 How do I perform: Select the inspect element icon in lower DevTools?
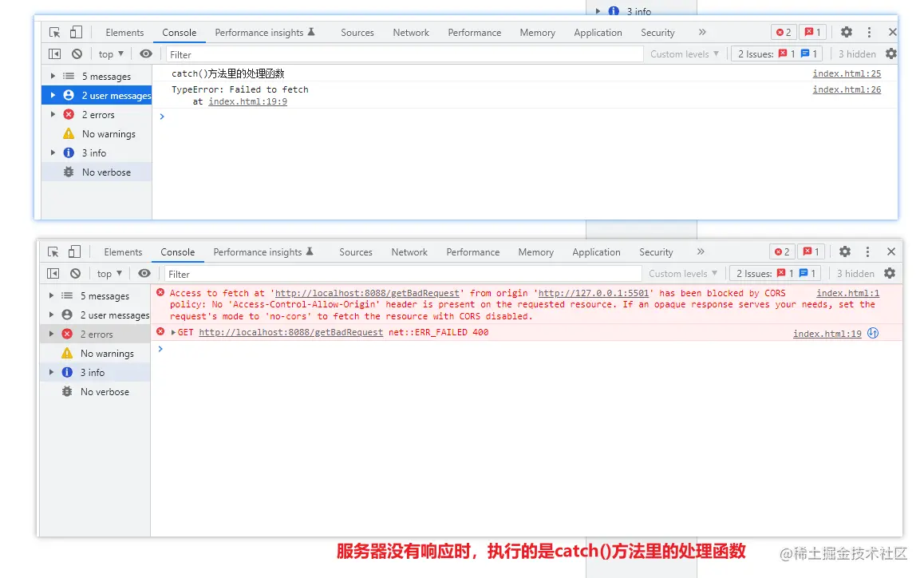[53, 251]
